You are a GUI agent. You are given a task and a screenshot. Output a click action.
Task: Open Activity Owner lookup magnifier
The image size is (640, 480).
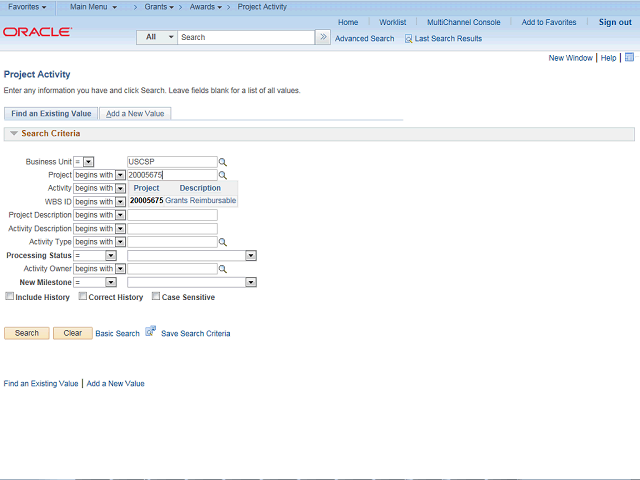point(222,269)
